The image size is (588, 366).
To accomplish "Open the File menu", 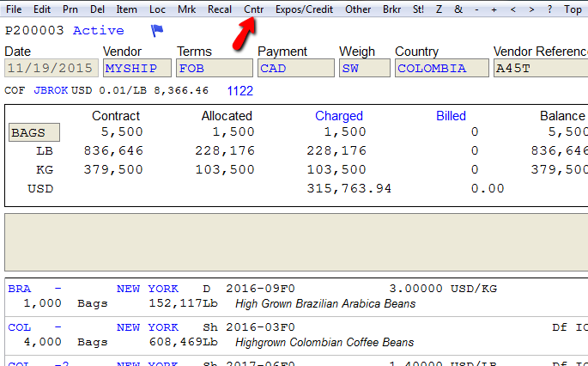I will click(14, 9).
